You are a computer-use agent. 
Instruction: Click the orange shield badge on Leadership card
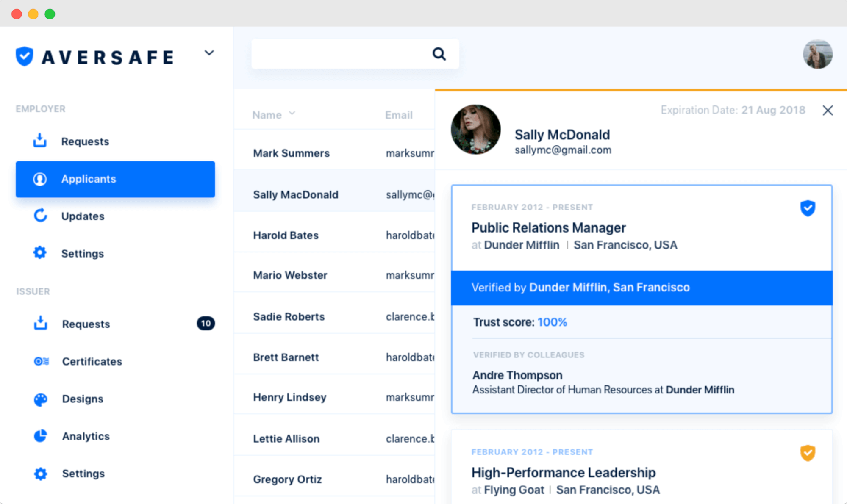point(808,453)
